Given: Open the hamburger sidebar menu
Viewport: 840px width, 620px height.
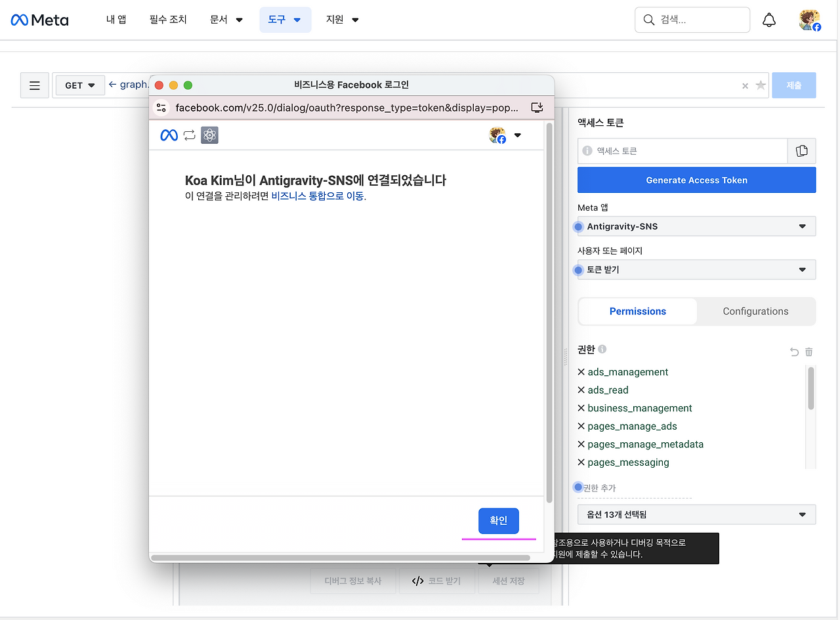Looking at the screenshot, I should [x=35, y=85].
